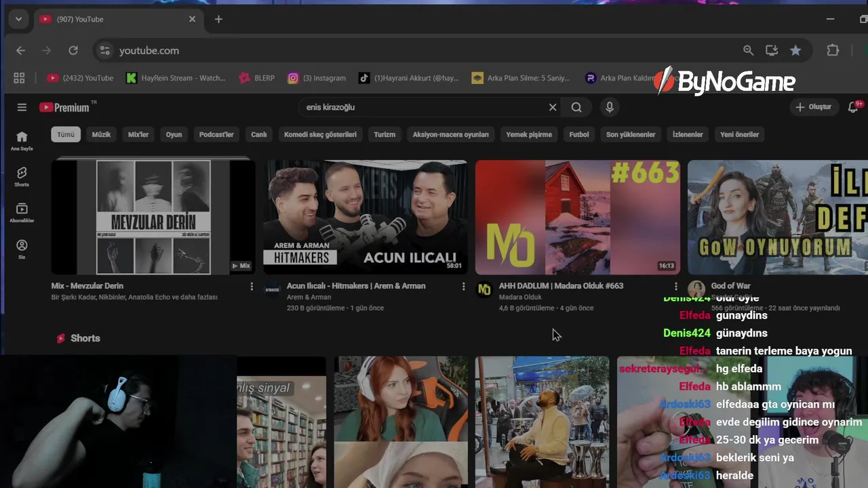Open the notifications bell
Image resolution: width=868 pixels, height=488 pixels.
point(854,107)
